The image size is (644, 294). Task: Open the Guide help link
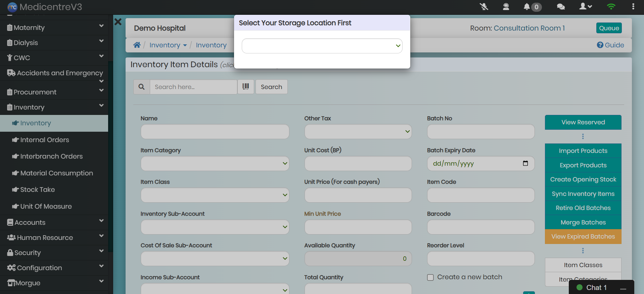pos(610,45)
